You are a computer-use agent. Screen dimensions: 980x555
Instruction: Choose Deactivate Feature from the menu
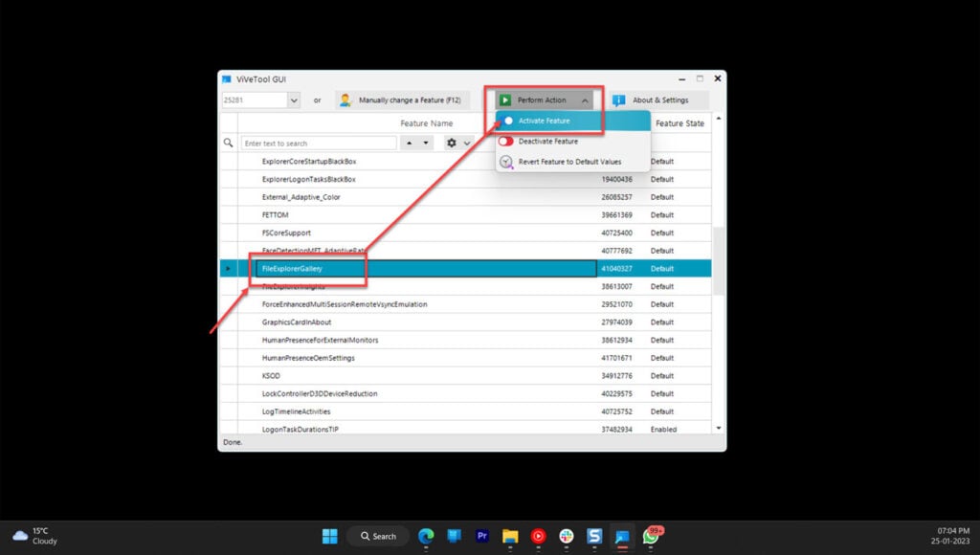[x=572, y=142]
